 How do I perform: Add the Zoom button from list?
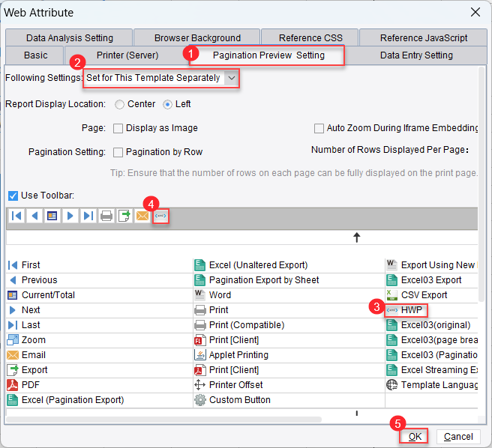99,340
